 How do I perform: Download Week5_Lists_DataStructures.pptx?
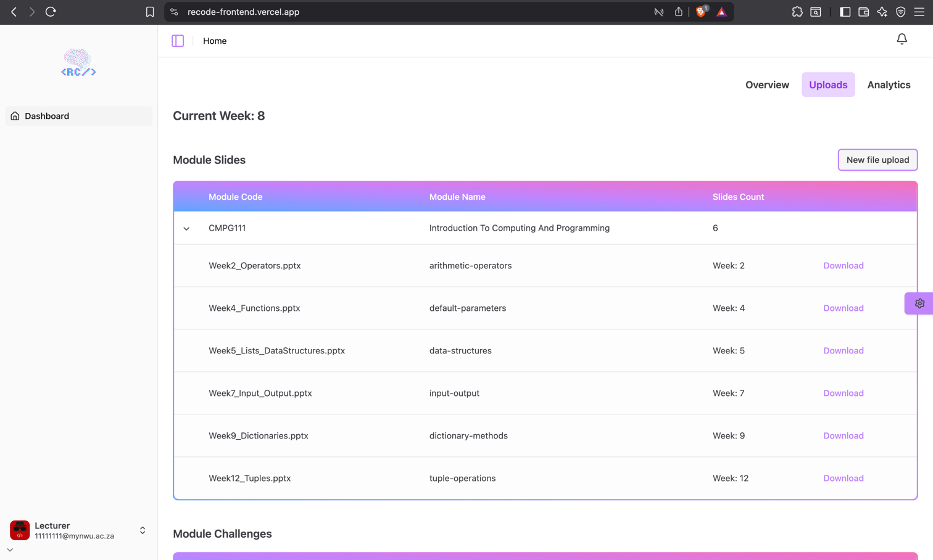click(843, 351)
